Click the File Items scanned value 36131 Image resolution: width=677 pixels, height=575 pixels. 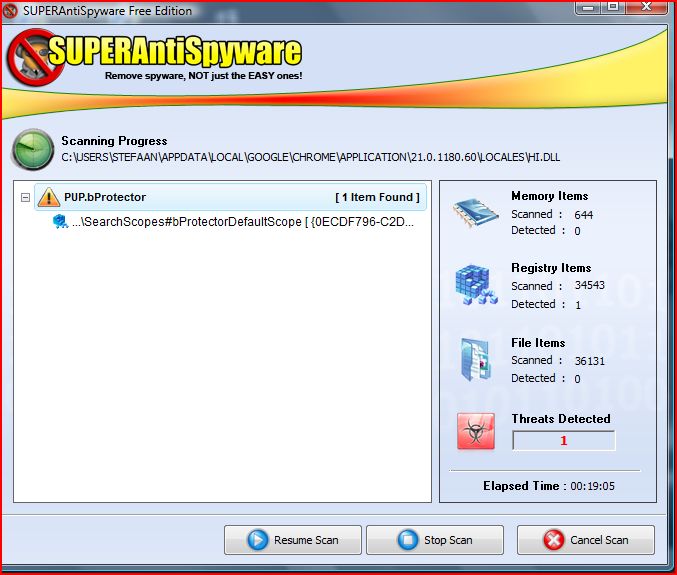[589, 360]
